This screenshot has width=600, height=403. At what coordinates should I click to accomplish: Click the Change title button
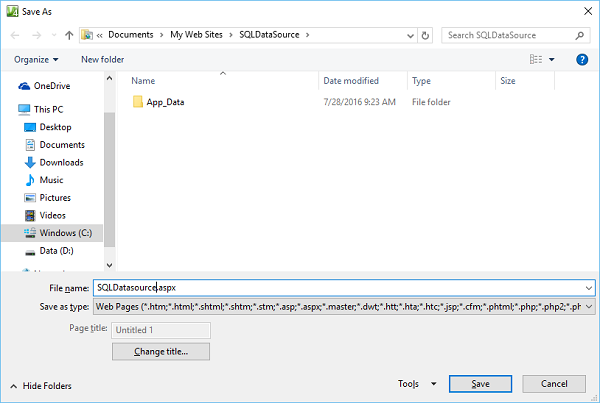tap(161, 351)
